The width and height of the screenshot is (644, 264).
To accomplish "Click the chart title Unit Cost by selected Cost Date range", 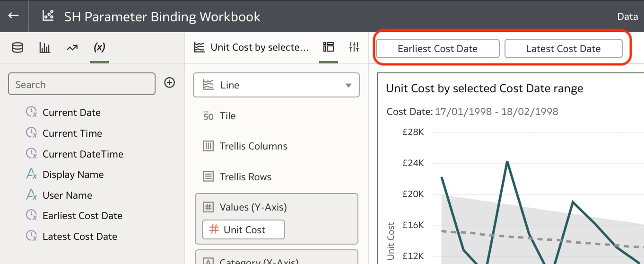I will [x=485, y=88].
